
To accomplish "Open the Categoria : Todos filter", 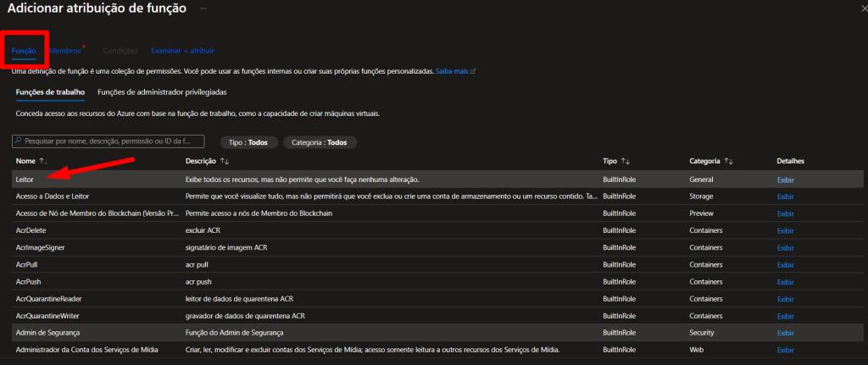I will coord(320,142).
